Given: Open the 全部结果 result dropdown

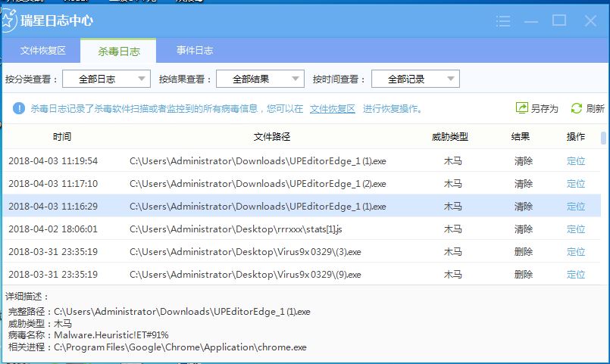Looking at the screenshot, I should pyautogui.click(x=260, y=79).
